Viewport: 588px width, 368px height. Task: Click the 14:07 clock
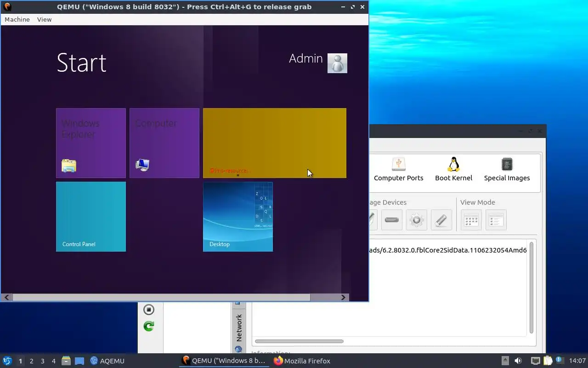click(577, 361)
